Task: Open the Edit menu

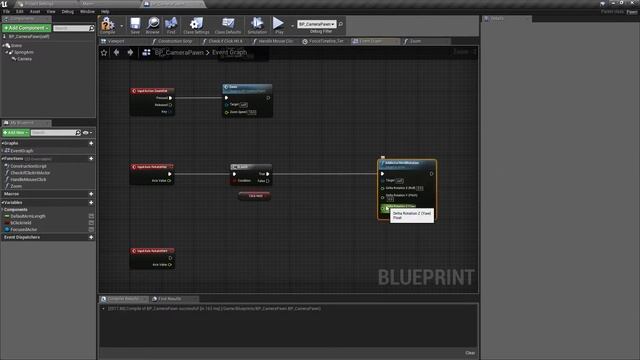Action: [20, 12]
